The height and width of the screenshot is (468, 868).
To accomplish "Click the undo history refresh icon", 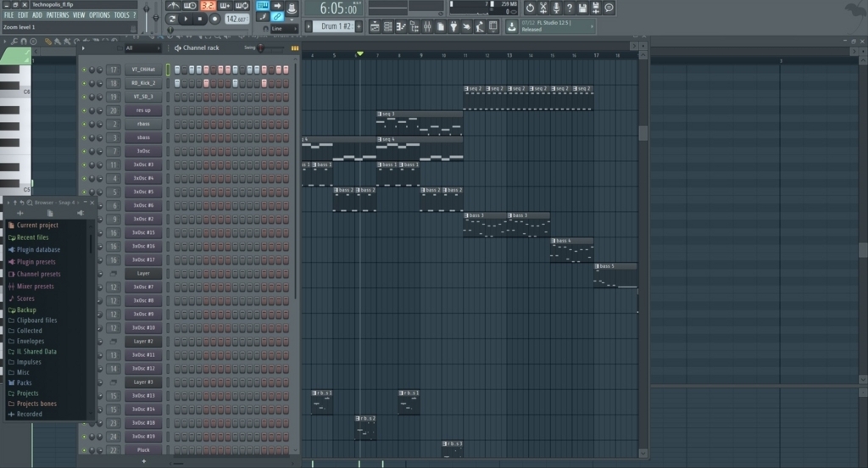I will [530, 8].
